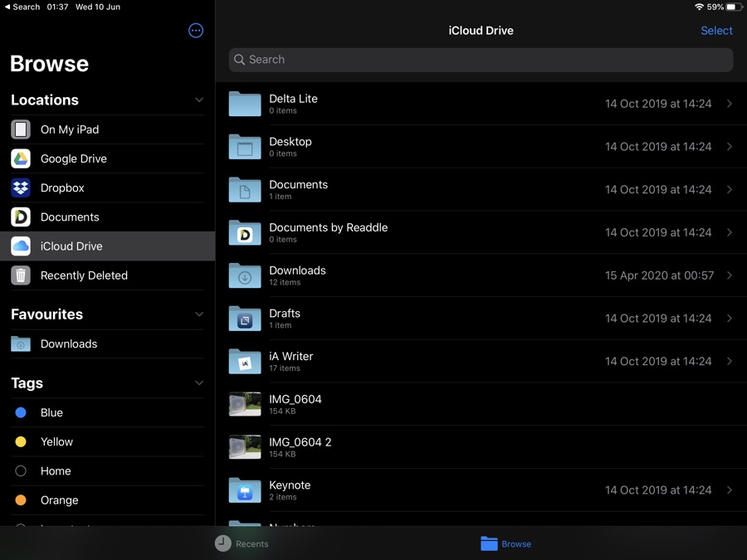Open the Keynote folder icon
This screenshot has width=747, height=560.
pos(245,490)
